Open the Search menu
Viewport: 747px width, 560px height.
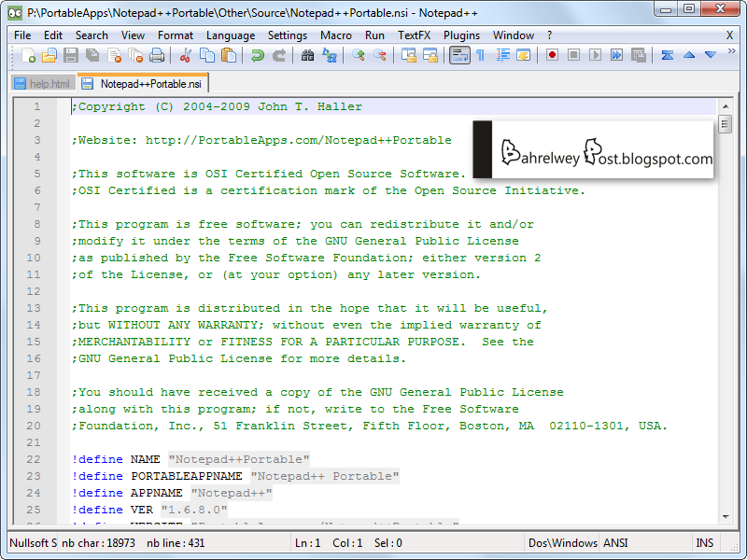click(92, 35)
